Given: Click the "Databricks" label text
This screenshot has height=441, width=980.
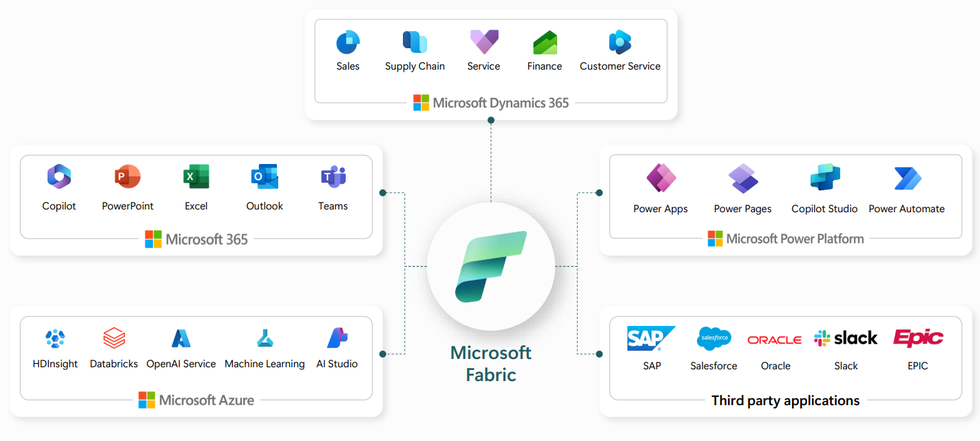Looking at the screenshot, I should coord(114,364).
